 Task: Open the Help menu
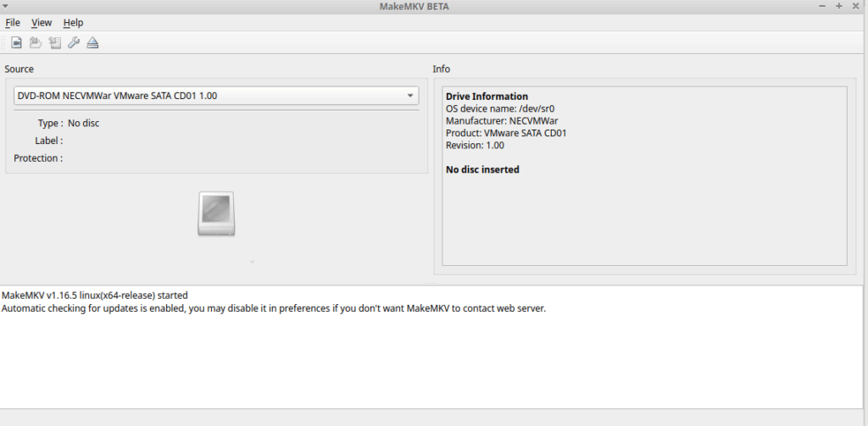pos(73,23)
